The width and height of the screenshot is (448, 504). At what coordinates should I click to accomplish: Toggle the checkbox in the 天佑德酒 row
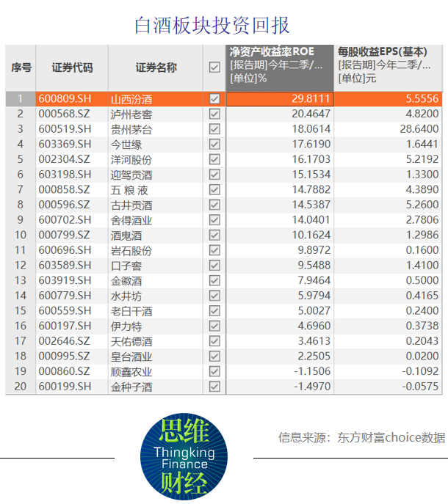click(x=214, y=341)
